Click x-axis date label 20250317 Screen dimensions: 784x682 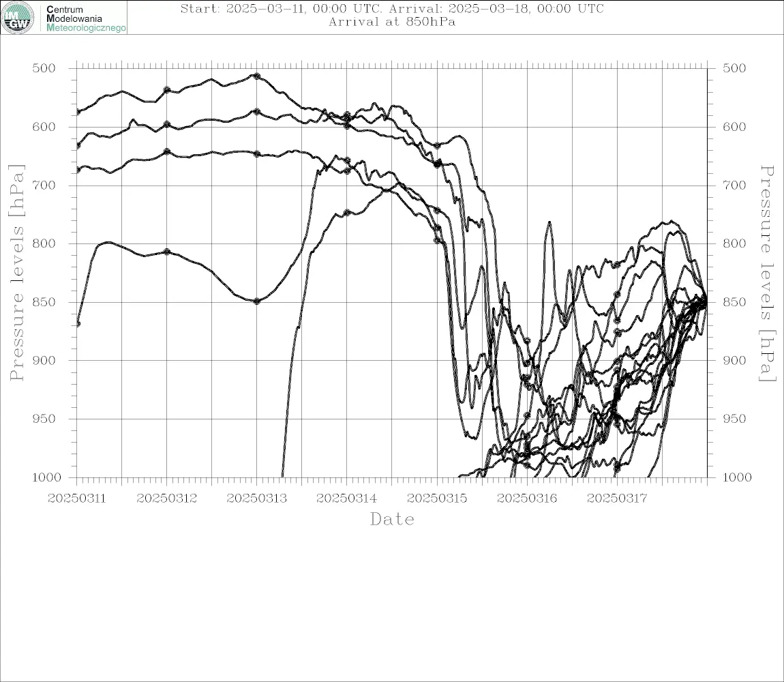click(x=617, y=499)
